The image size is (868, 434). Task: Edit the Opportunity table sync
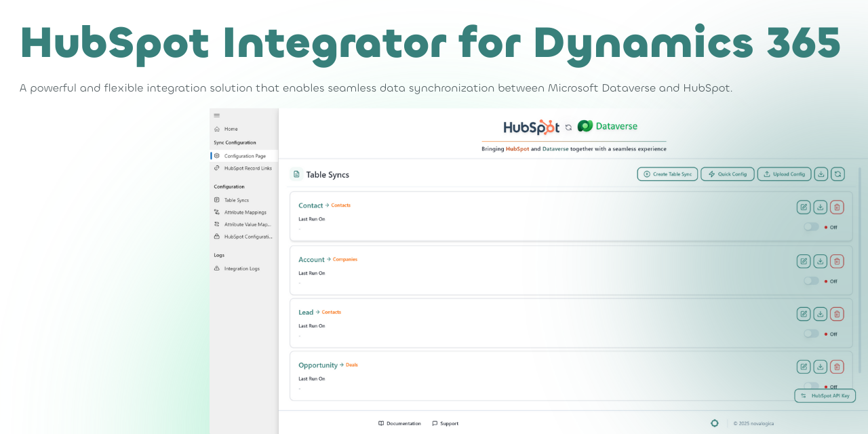point(804,367)
